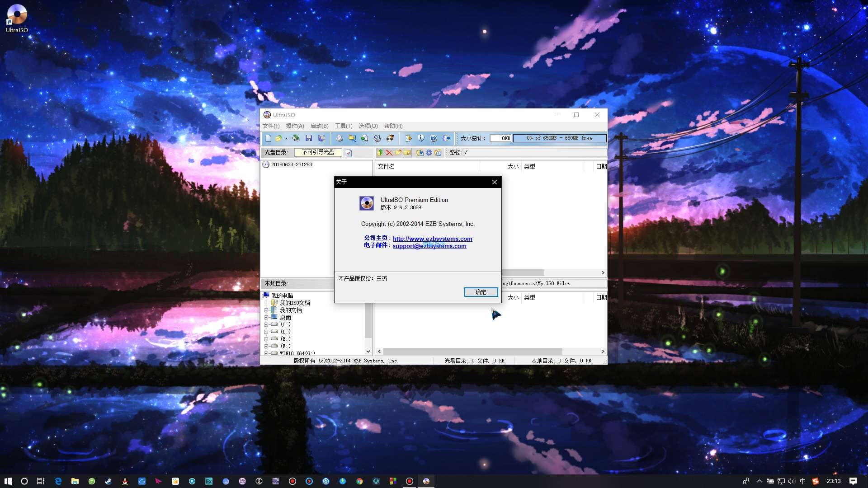Expand the (C:) drive node
Viewport: 868px width, 488px height.
click(266, 324)
